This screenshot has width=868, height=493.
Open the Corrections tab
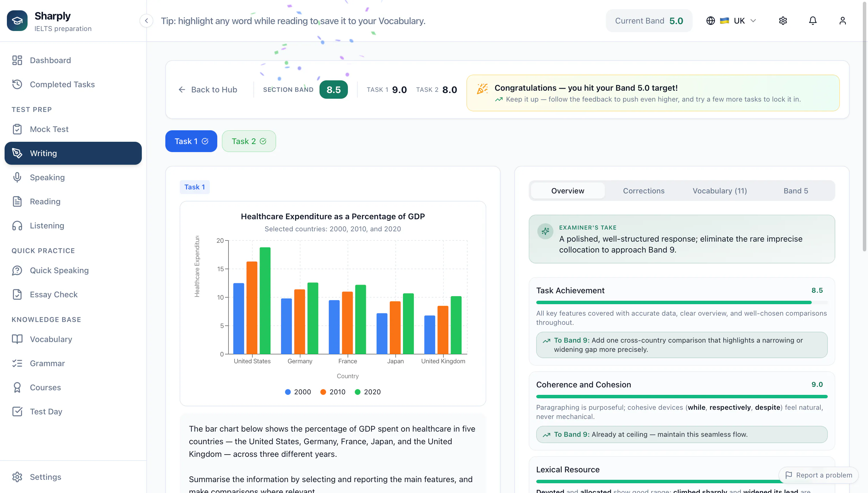pos(644,191)
